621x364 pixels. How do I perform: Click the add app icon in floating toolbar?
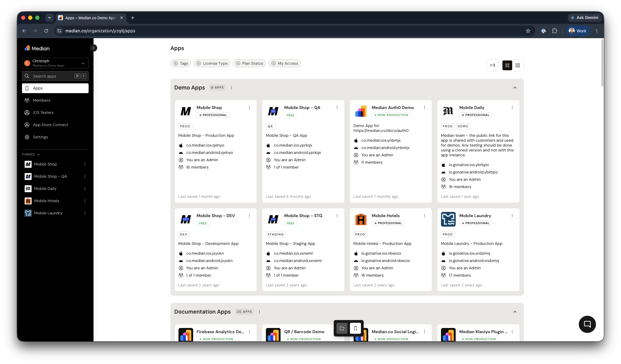355,328
